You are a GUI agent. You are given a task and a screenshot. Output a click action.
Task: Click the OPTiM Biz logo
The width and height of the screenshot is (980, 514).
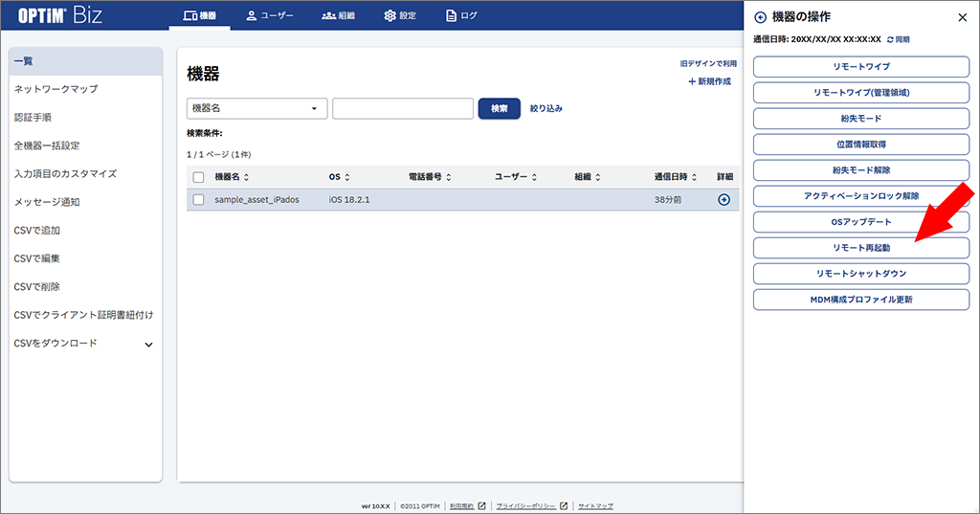59,15
